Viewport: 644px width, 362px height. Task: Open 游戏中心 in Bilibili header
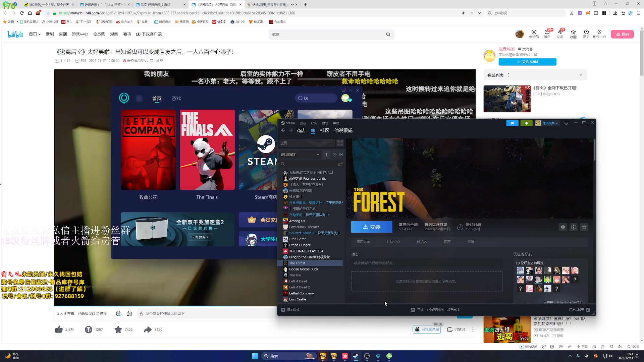80,34
